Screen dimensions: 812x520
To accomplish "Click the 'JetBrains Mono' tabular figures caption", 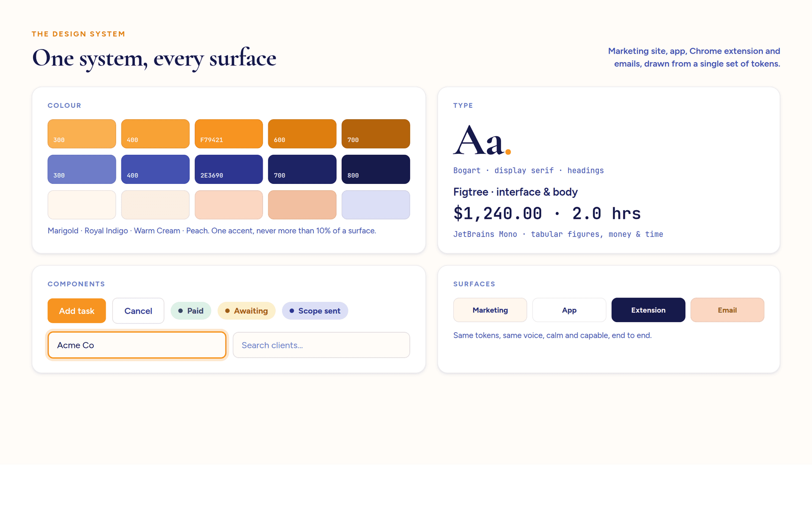I will pos(558,234).
